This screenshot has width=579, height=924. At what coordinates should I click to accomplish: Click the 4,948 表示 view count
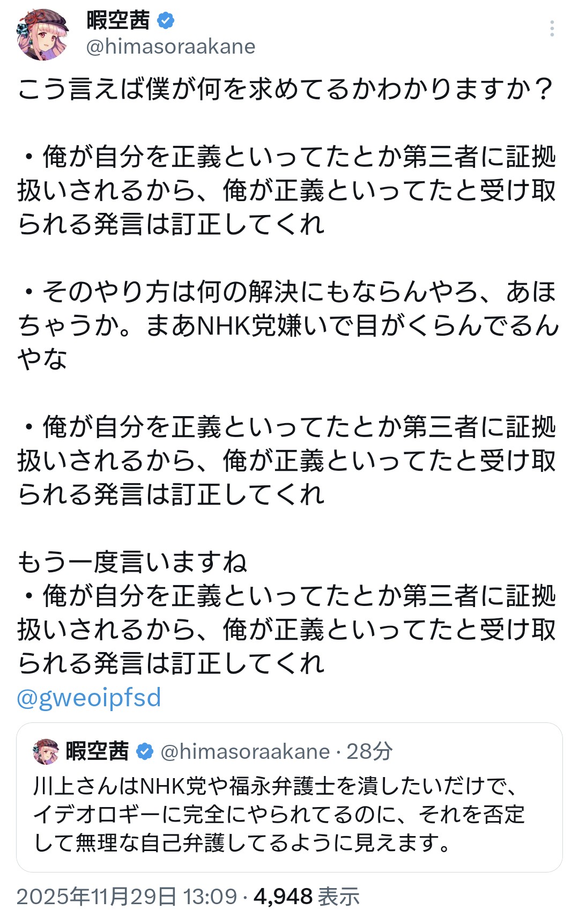306,897
